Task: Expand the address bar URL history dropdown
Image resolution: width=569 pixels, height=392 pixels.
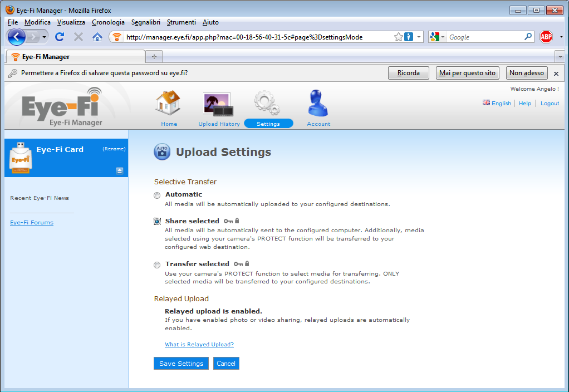Action: point(419,37)
